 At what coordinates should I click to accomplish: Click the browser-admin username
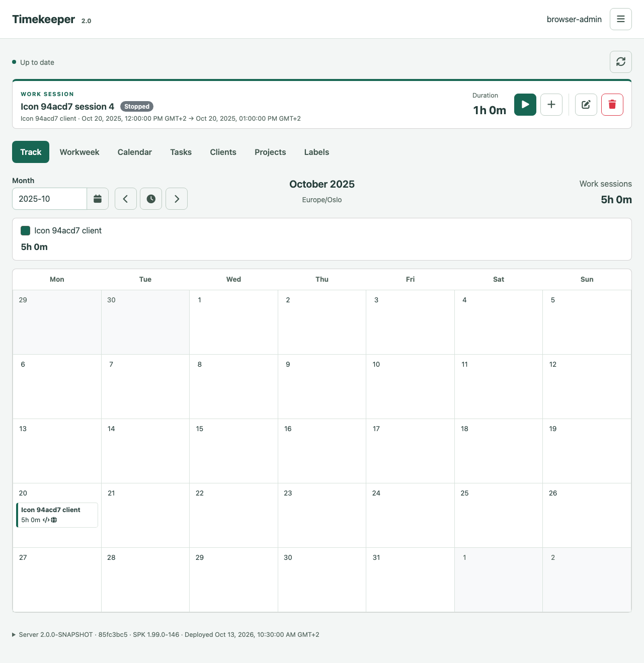574,19
